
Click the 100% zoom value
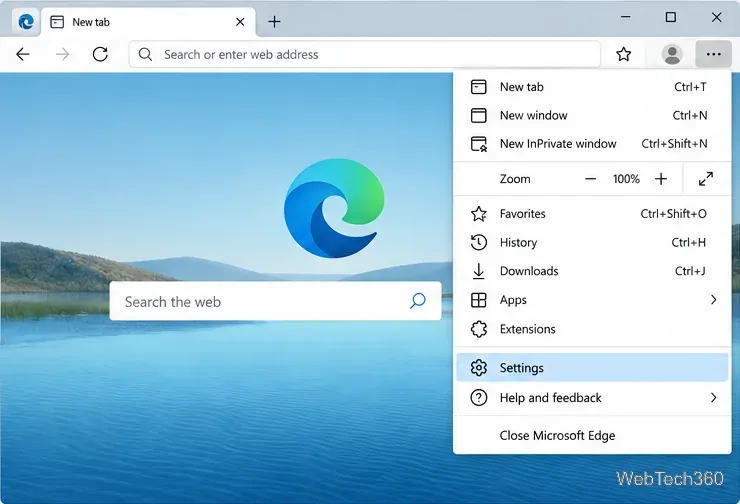point(626,179)
